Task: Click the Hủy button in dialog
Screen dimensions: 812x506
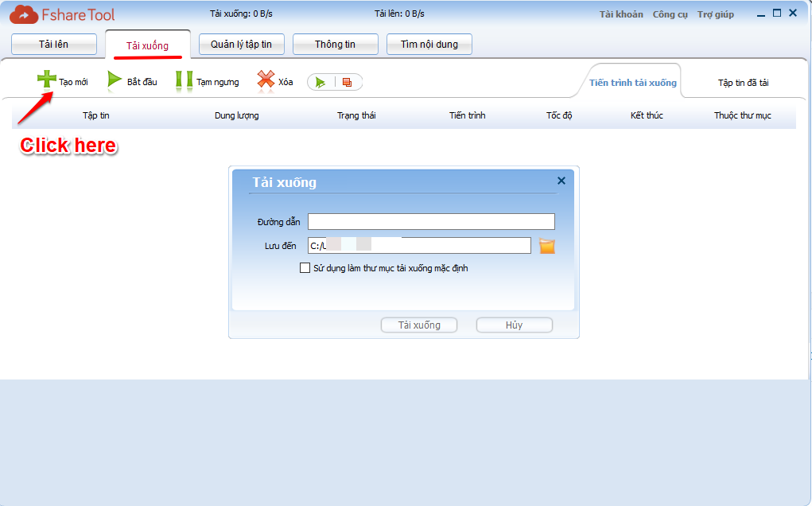Action: [514, 325]
